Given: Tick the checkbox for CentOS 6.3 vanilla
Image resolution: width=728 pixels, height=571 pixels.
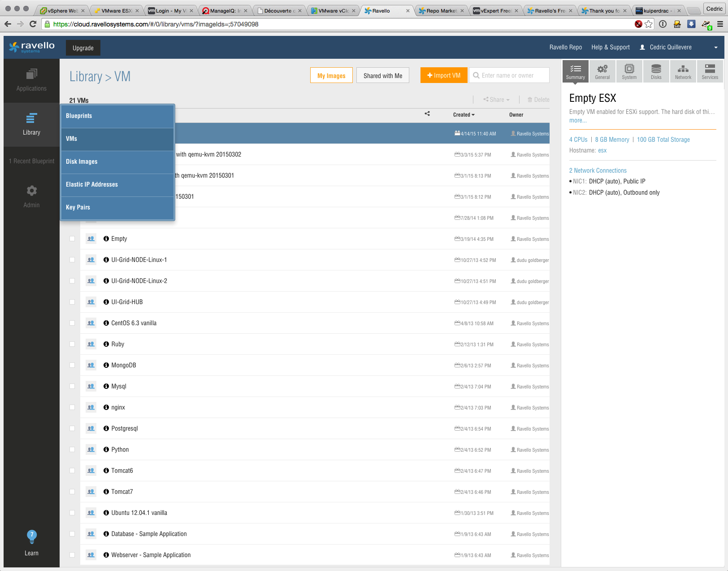Looking at the screenshot, I should (72, 323).
